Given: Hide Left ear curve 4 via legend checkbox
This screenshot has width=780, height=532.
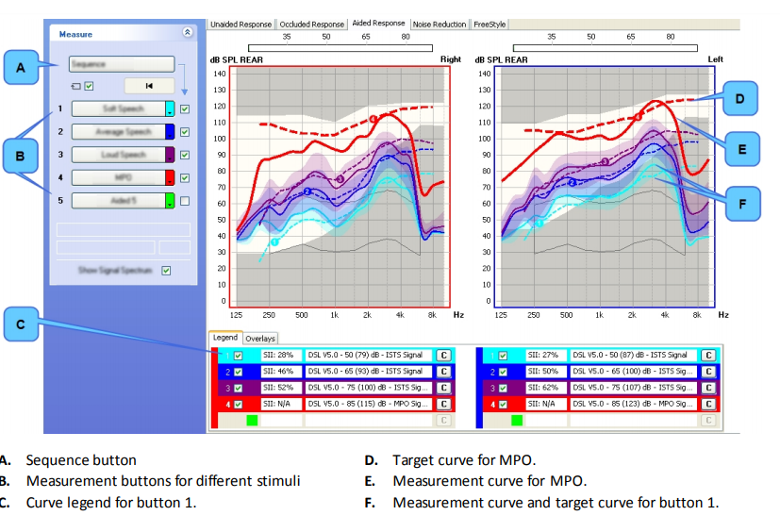Looking at the screenshot, I should pyautogui.click(x=503, y=404).
